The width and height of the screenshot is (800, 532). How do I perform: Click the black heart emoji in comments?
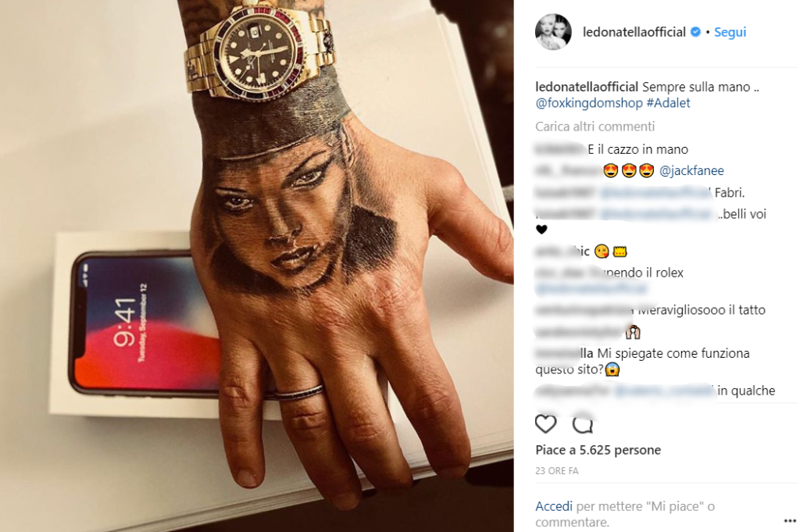[541, 230]
